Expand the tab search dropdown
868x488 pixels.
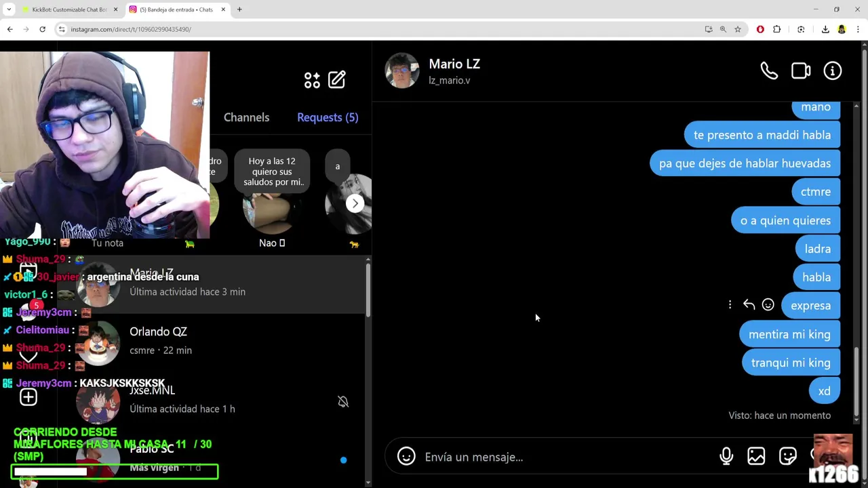pyautogui.click(x=9, y=9)
